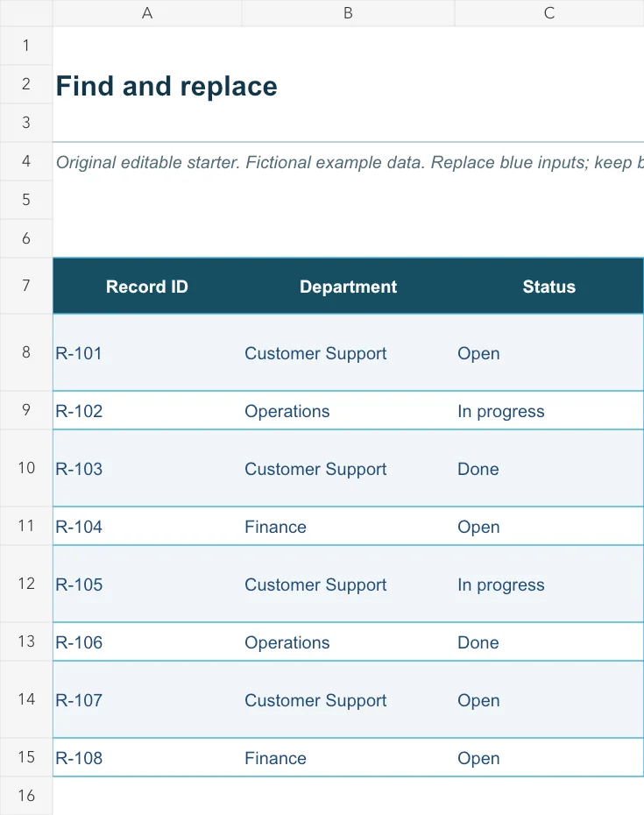This screenshot has width=644, height=815.
Task: Select R-106's Done status cell
Action: point(549,641)
